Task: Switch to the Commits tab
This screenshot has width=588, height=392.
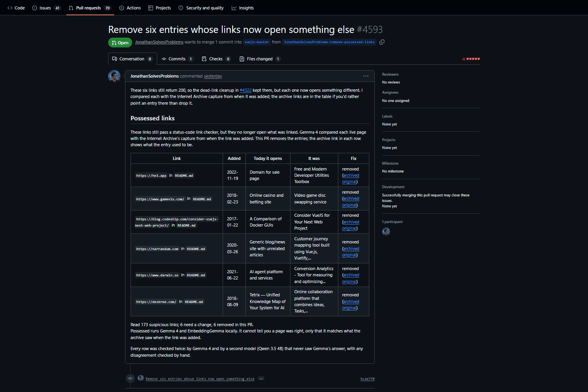Action: [x=177, y=59]
